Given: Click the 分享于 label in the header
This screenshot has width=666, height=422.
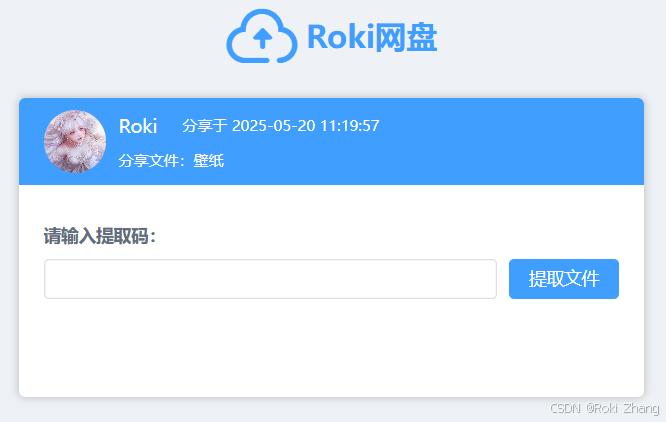Looking at the screenshot, I should pos(205,126).
